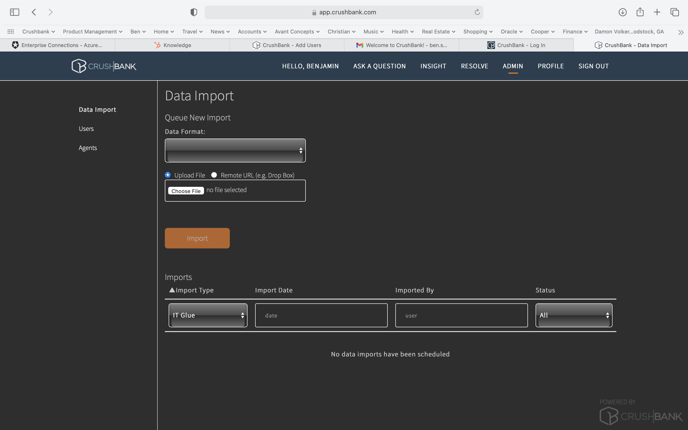Viewport: 688px width, 430px height.
Task: Switch to CrushBank - Add Users tab
Action: (287, 45)
